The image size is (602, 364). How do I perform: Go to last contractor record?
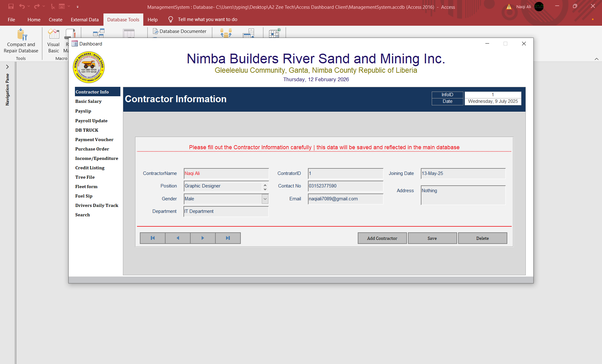228,238
